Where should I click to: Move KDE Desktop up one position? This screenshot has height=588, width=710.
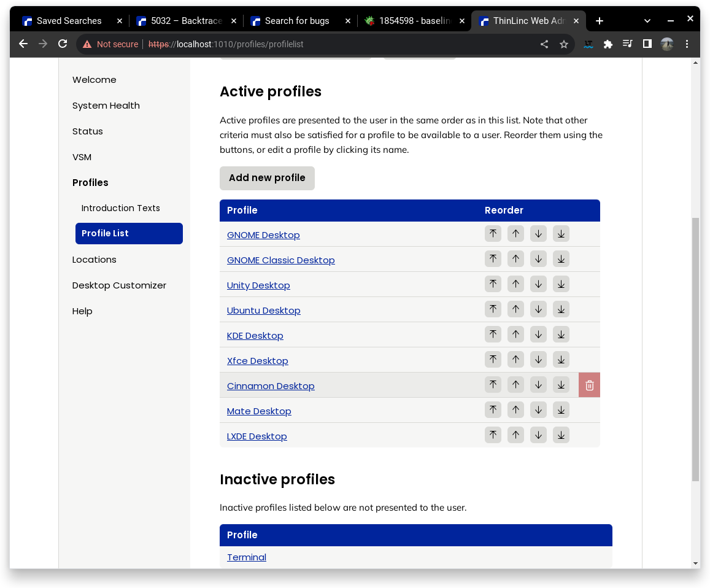pos(515,335)
